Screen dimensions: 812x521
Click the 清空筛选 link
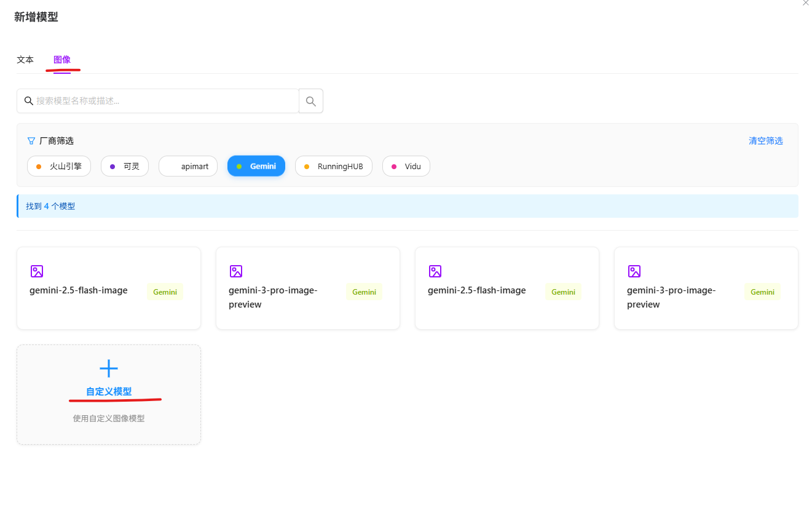point(765,141)
